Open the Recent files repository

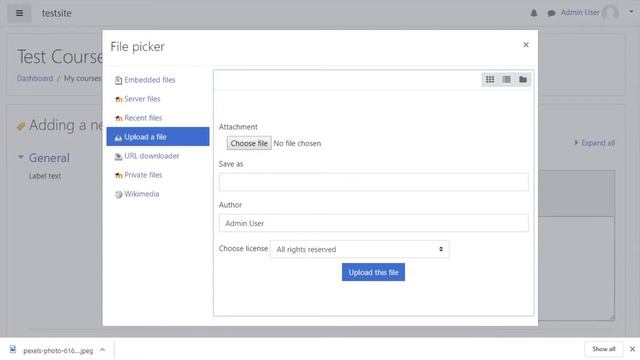tap(143, 118)
